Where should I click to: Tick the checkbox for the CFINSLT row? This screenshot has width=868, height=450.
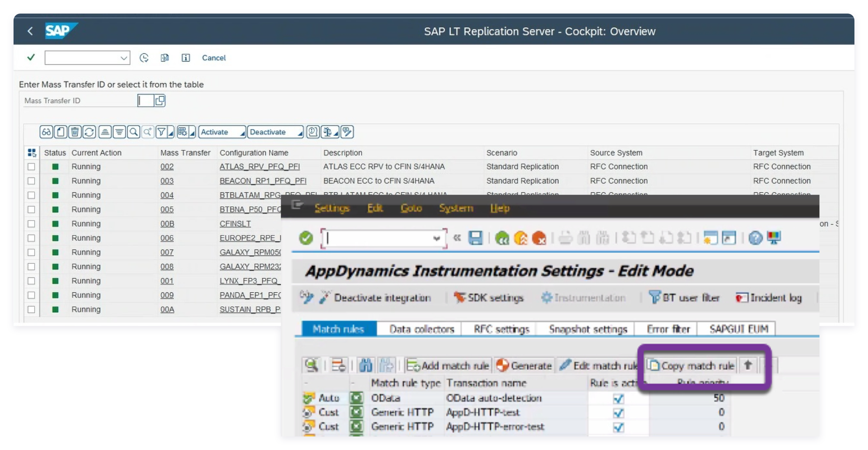pos(31,224)
